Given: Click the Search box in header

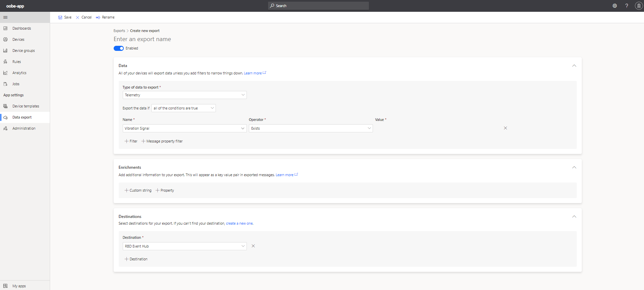Looking at the screenshot, I should coord(318,6).
